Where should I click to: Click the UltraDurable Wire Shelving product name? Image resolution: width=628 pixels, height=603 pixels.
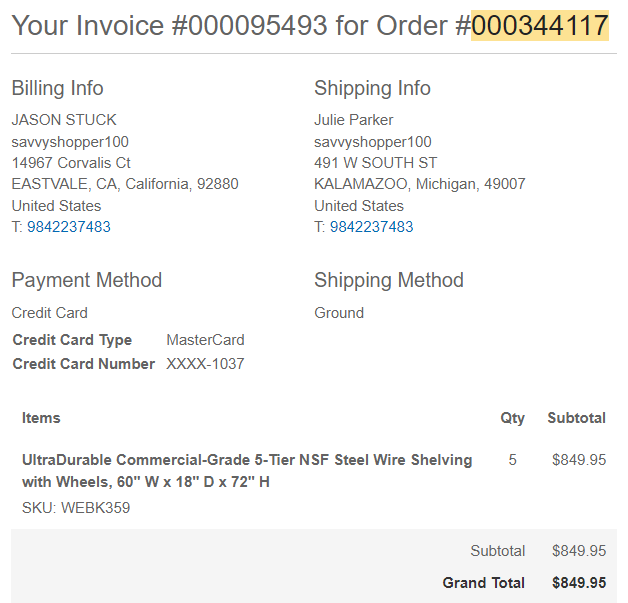click(x=247, y=471)
